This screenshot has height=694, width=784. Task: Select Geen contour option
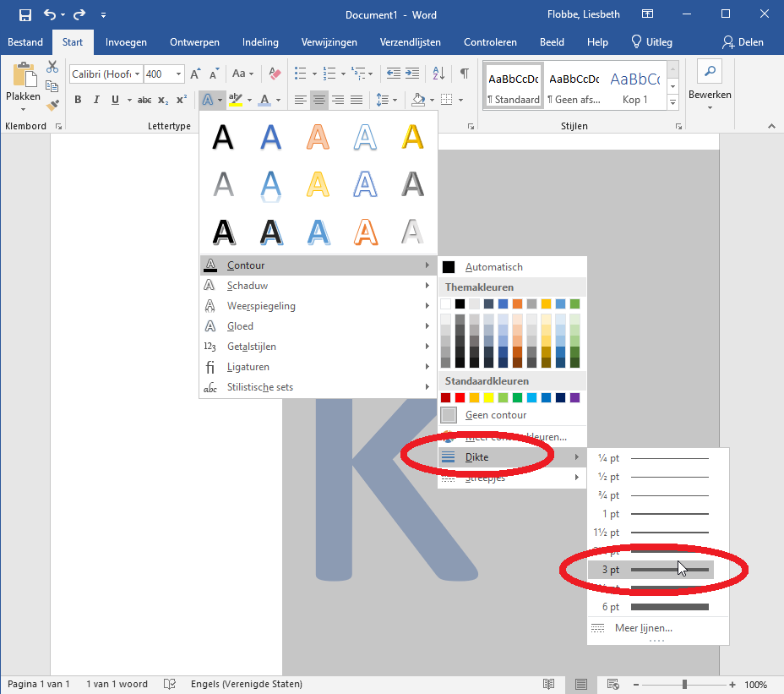click(x=511, y=415)
